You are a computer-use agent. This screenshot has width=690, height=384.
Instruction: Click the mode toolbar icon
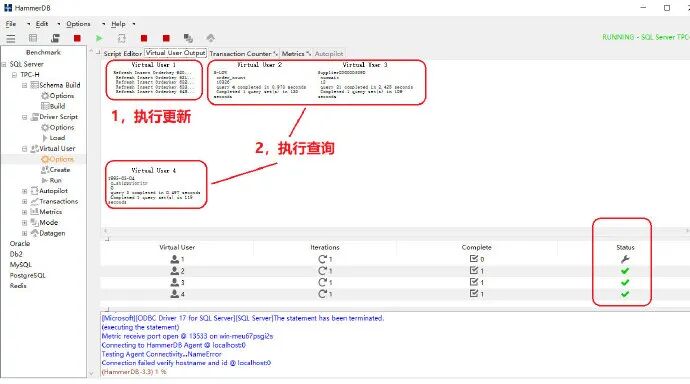pos(188,38)
